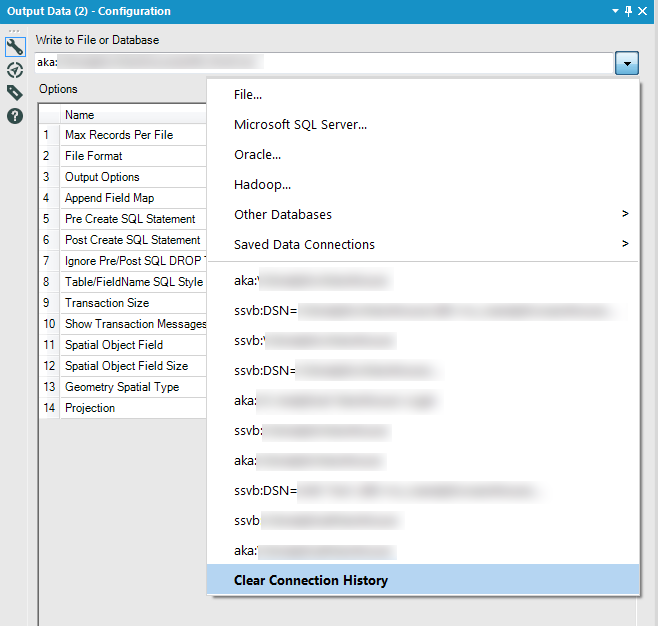
Task: Select Hadoop... connection option
Action: (423, 185)
